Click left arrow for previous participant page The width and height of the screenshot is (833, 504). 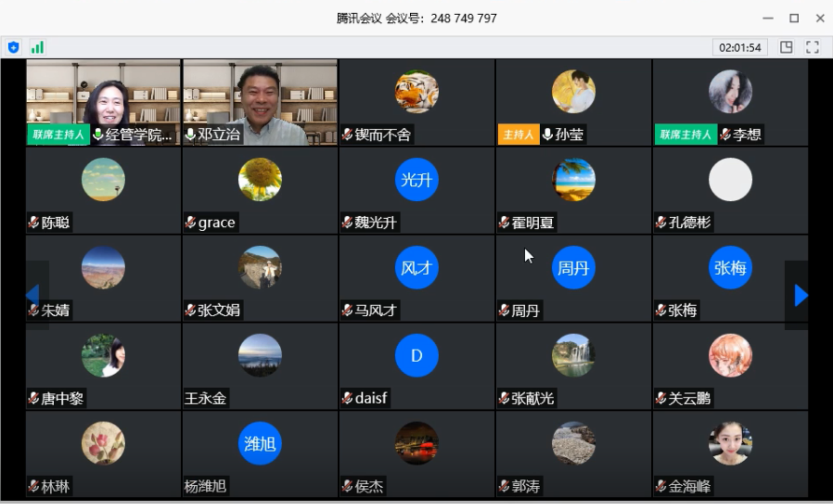click(x=33, y=295)
